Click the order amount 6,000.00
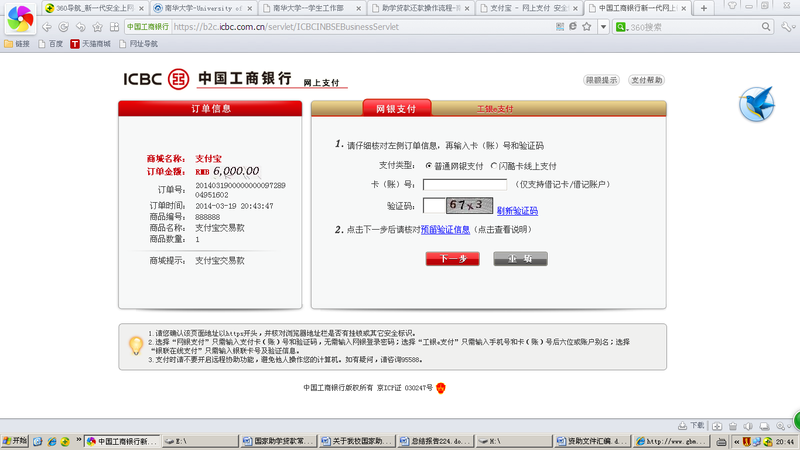This screenshot has height=450, width=800. (x=236, y=171)
